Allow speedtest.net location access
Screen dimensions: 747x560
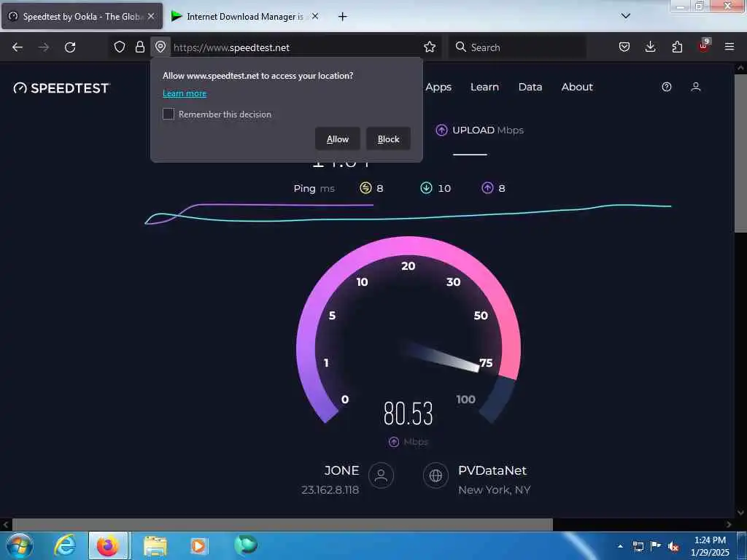pos(337,139)
